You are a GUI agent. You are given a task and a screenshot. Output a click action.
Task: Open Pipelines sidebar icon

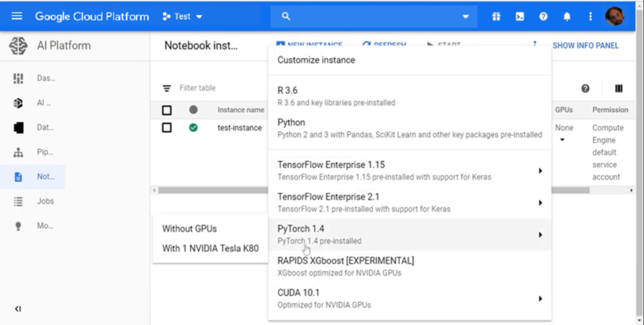point(18,152)
